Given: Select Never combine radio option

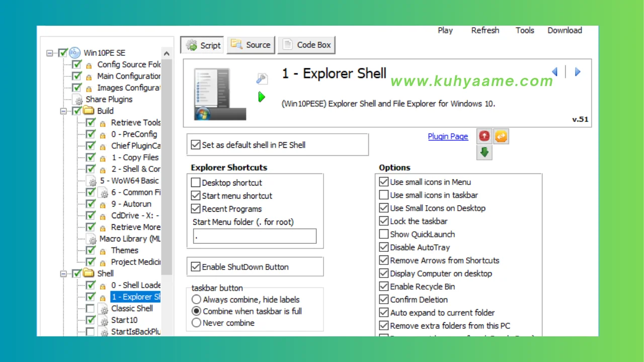Looking at the screenshot, I should tap(196, 323).
